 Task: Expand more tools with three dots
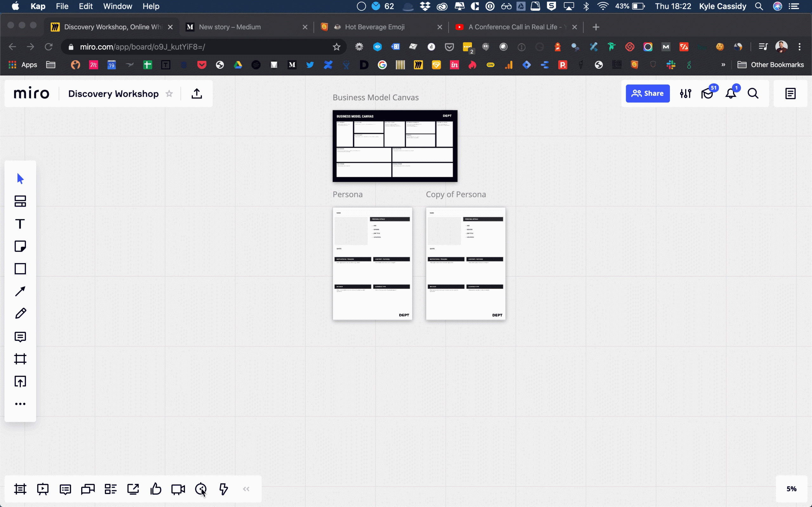pos(20,404)
